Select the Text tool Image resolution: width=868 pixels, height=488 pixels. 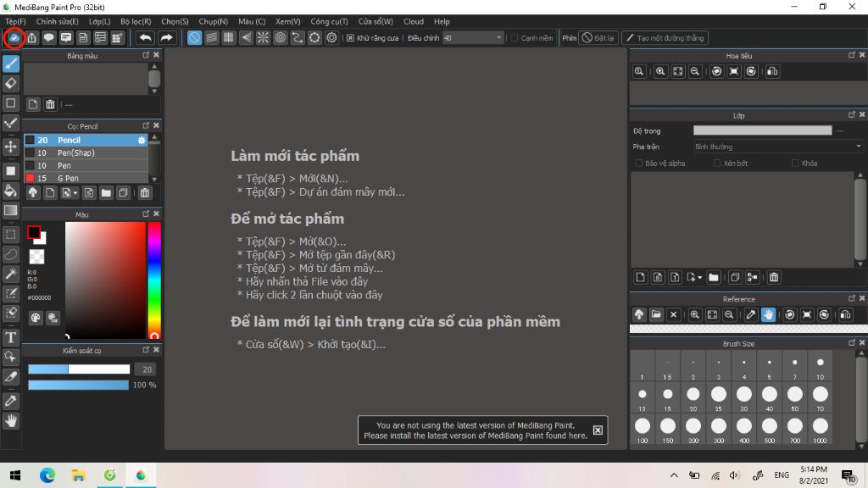[10, 337]
